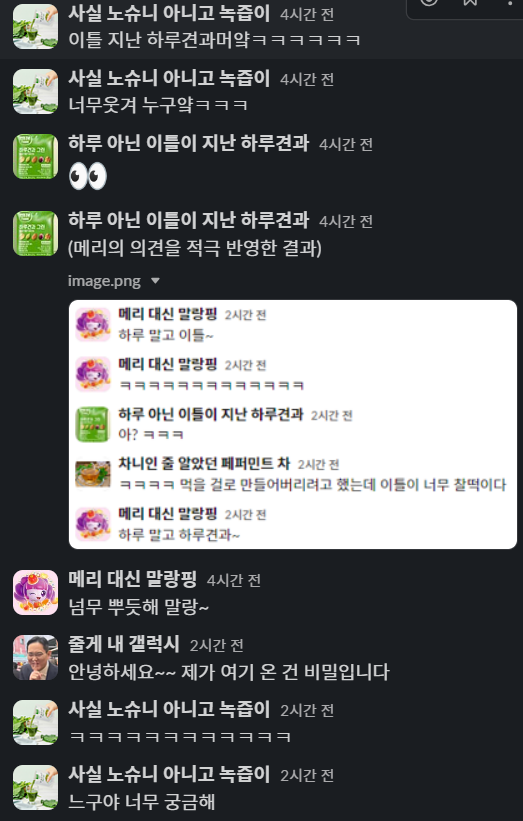Click the green juice avatar beside '너무웃겨 누구얌'
523x821 pixels.
pos(36,92)
